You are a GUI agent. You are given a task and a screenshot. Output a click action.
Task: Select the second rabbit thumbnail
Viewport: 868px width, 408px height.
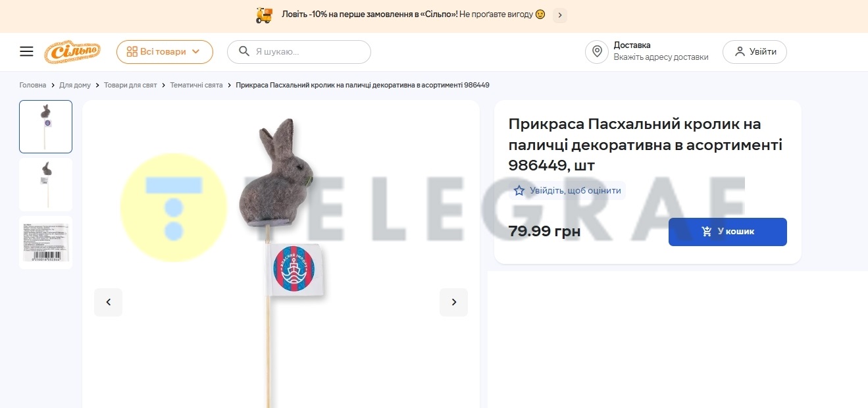point(46,184)
